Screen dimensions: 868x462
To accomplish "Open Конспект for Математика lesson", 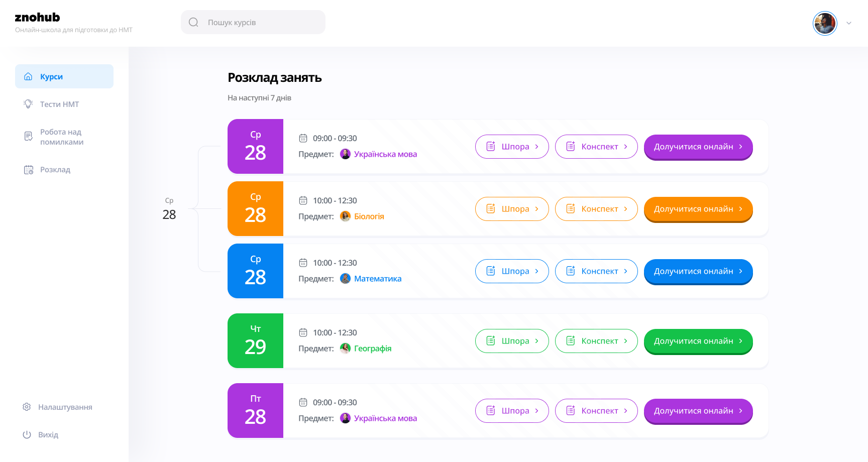I will tap(596, 271).
